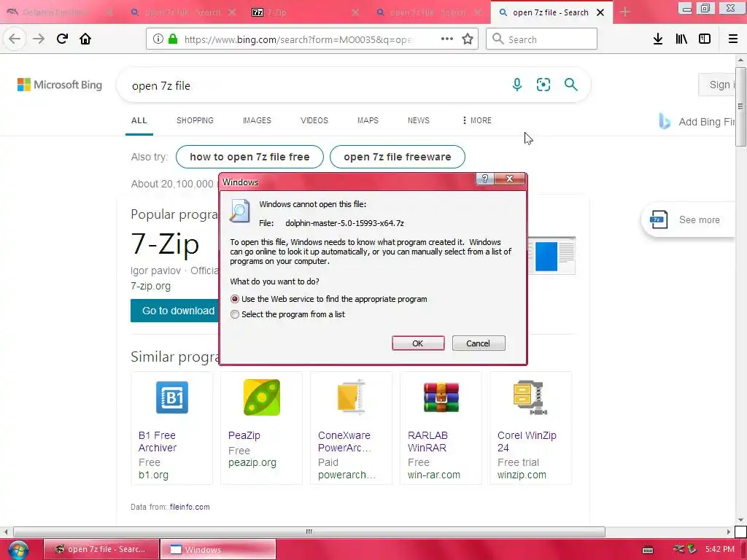Open the win-rar.com link
This screenshot has width=747, height=560.
[433, 475]
